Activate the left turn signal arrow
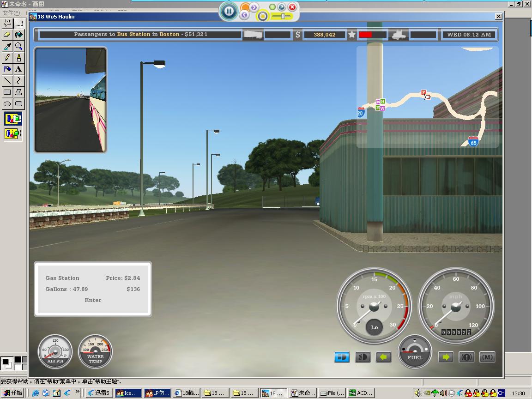Viewport: 532px width, 399px height. click(383, 357)
